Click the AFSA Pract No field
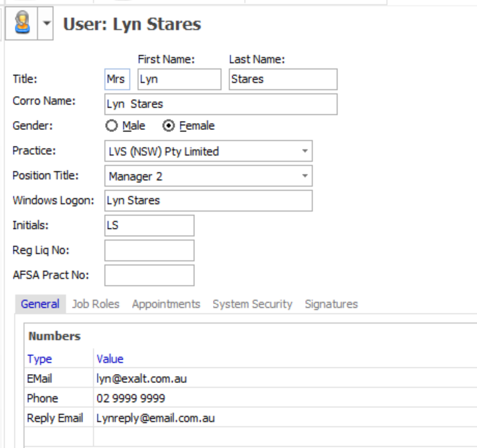477x448 pixels. pyautogui.click(x=149, y=275)
